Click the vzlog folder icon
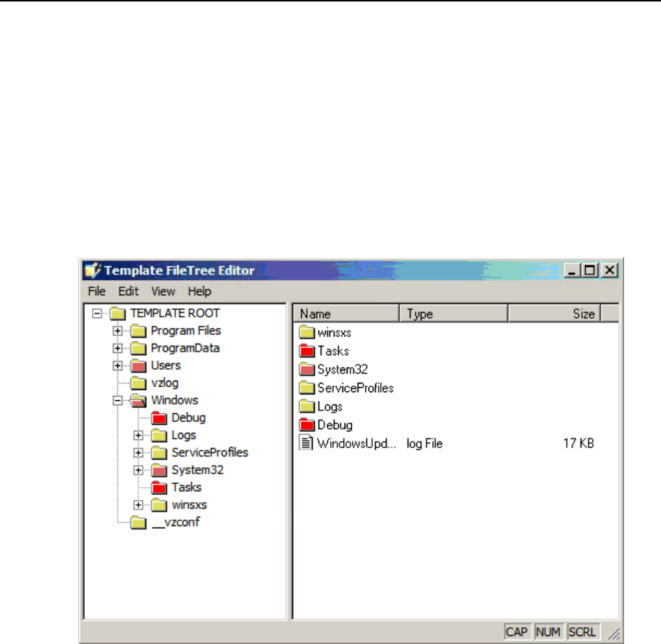The width and height of the screenshot is (661, 644). [138, 383]
